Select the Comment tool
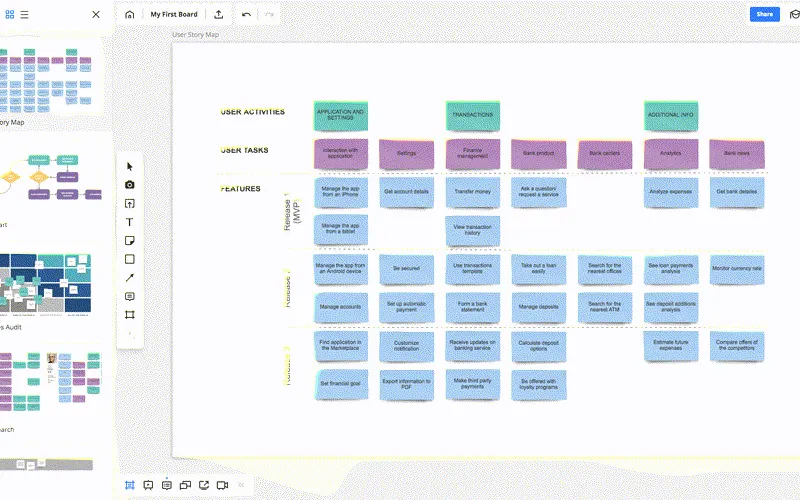800x500 pixels. [130, 296]
